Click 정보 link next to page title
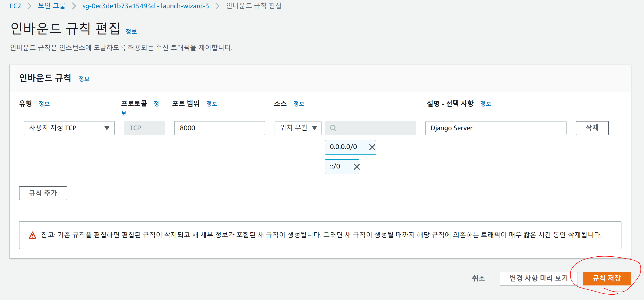This screenshot has width=644, height=300. pos(131,32)
